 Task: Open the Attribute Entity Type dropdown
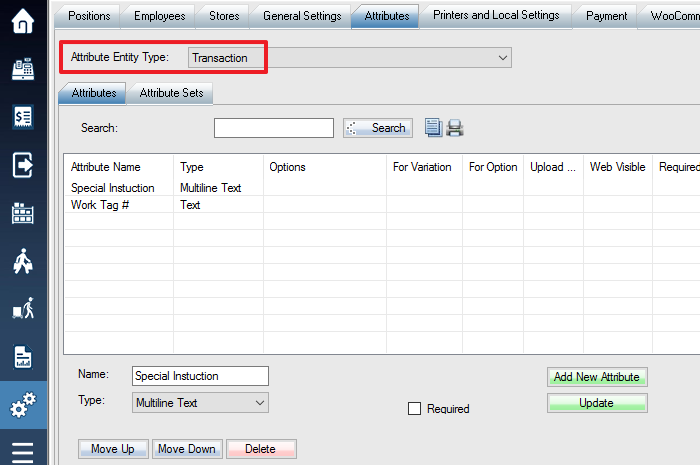350,58
